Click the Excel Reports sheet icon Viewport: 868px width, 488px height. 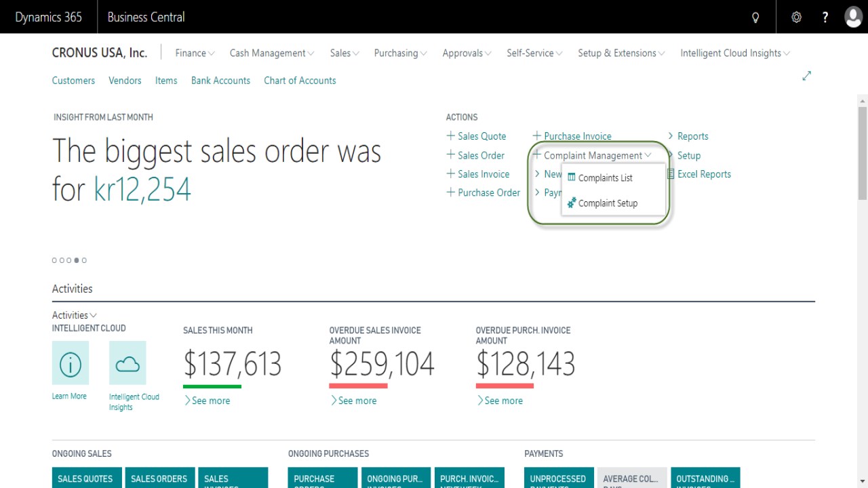(671, 174)
